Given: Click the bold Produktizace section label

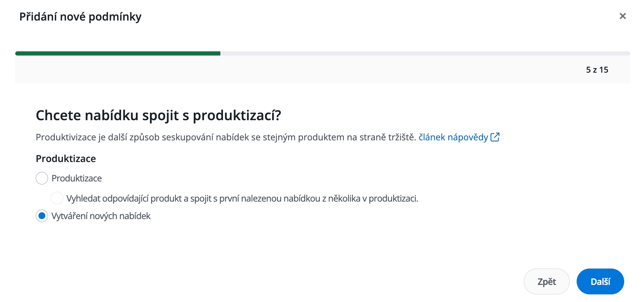Looking at the screenshot, I should (x=66, y=159).
